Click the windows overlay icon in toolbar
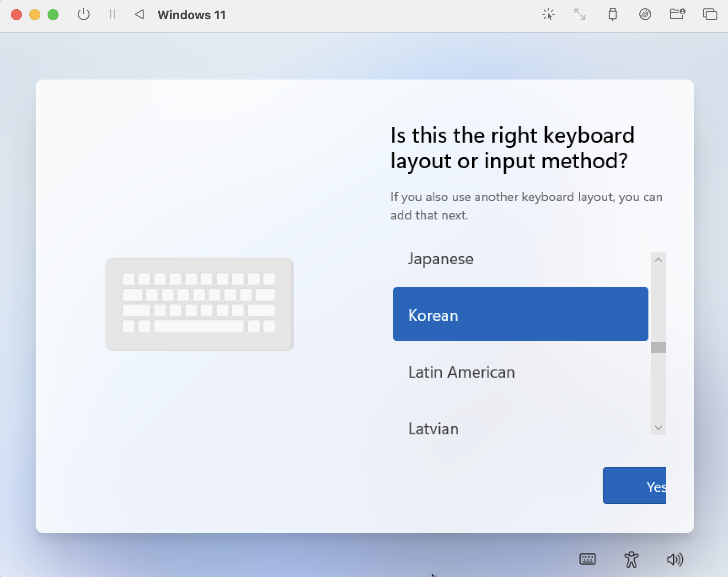The image size is (728, 577). [x=710, y=15]
